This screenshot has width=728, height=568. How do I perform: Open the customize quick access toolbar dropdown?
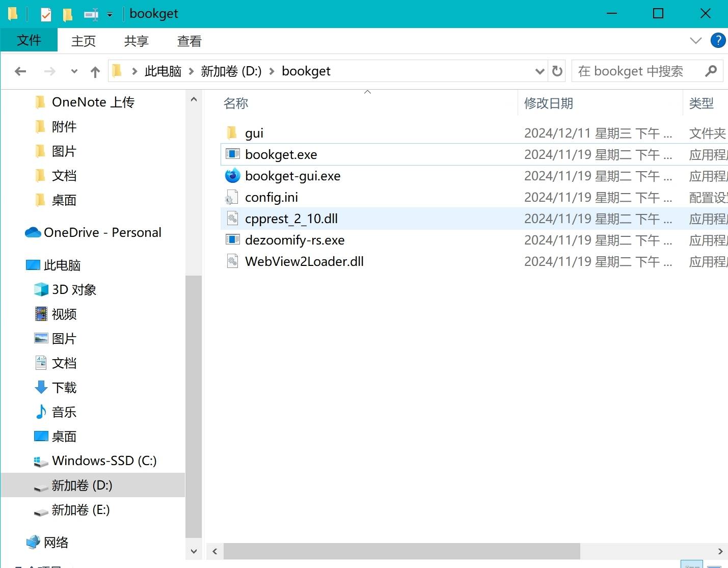pyautogui.click(x=110, y=14)
